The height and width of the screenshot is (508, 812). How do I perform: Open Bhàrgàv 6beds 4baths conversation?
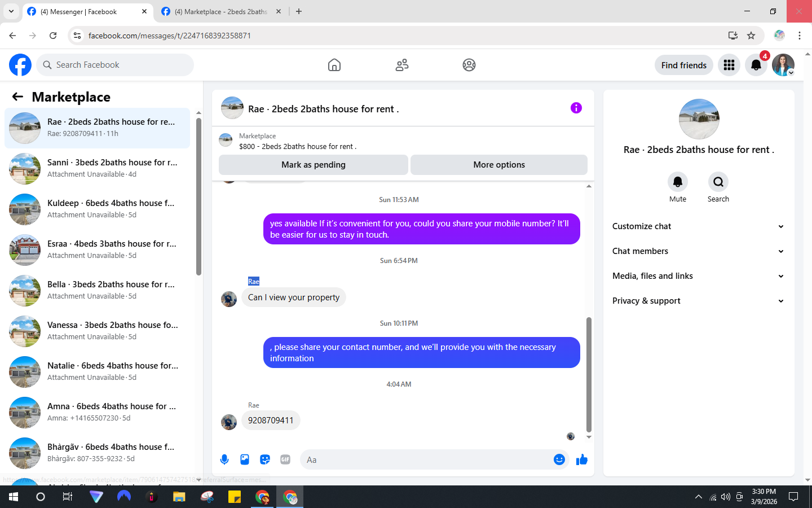(x=97, y=453)
